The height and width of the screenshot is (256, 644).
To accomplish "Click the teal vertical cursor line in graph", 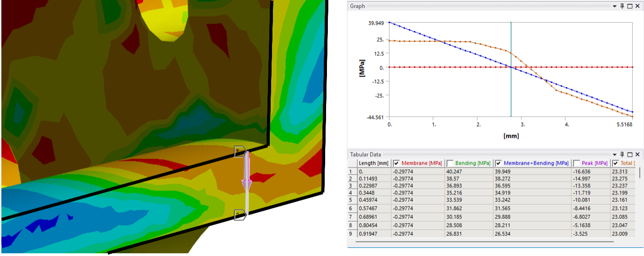I will tap(511, 69).
